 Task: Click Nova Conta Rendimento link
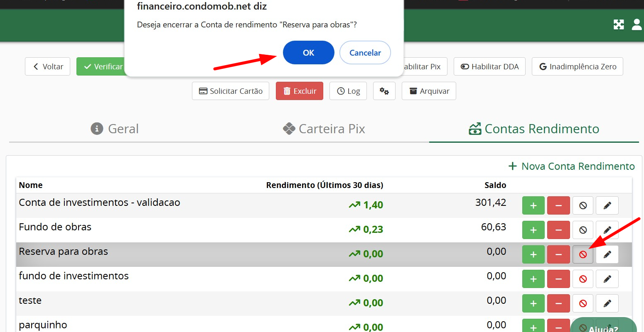[x=571, y=166]
